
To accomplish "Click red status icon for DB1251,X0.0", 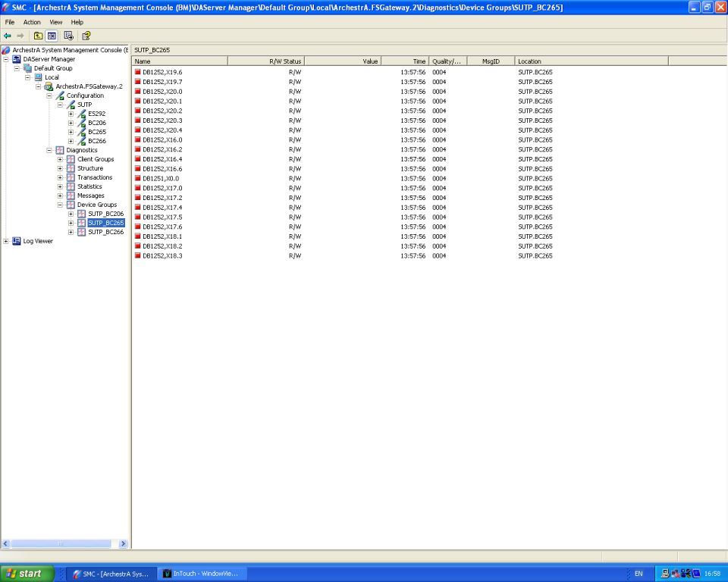I will coord(138,179).
